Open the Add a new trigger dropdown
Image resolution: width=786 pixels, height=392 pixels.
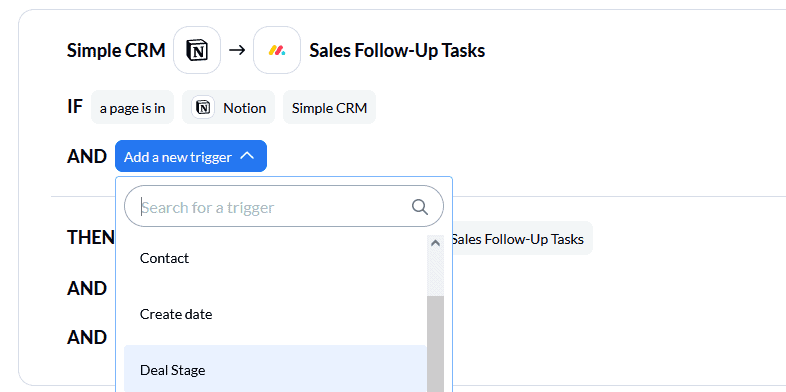(x=191, y=156)
